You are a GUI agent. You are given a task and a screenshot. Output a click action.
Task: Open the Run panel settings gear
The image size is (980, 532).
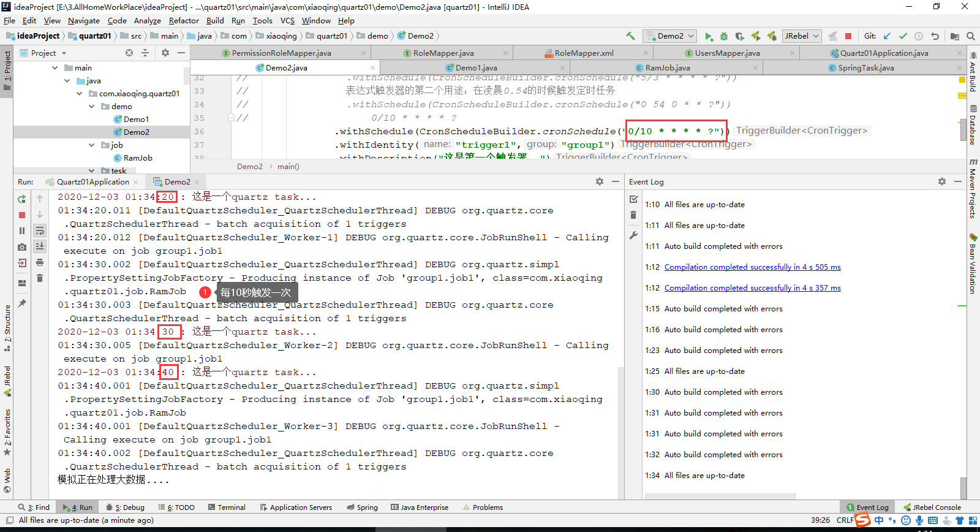tap(600, 181)
